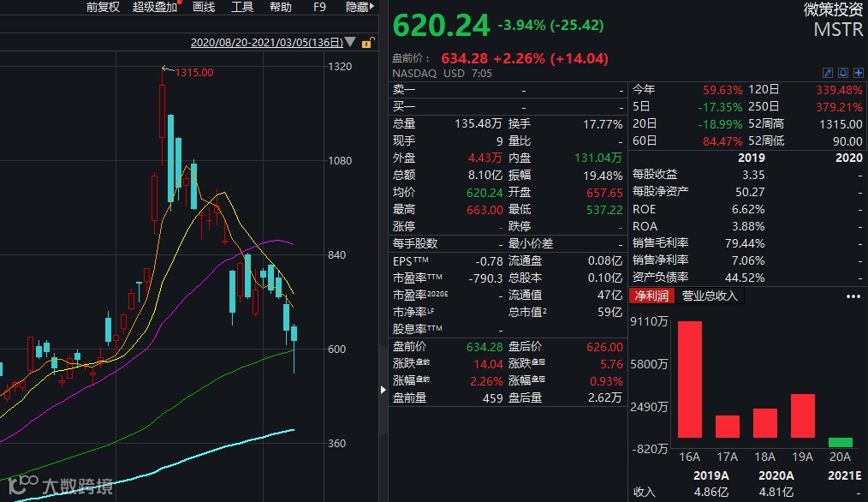Viewport: 868px width, 502px height.
Task: Open the 帮助 help menu
Action: [280, 7]
